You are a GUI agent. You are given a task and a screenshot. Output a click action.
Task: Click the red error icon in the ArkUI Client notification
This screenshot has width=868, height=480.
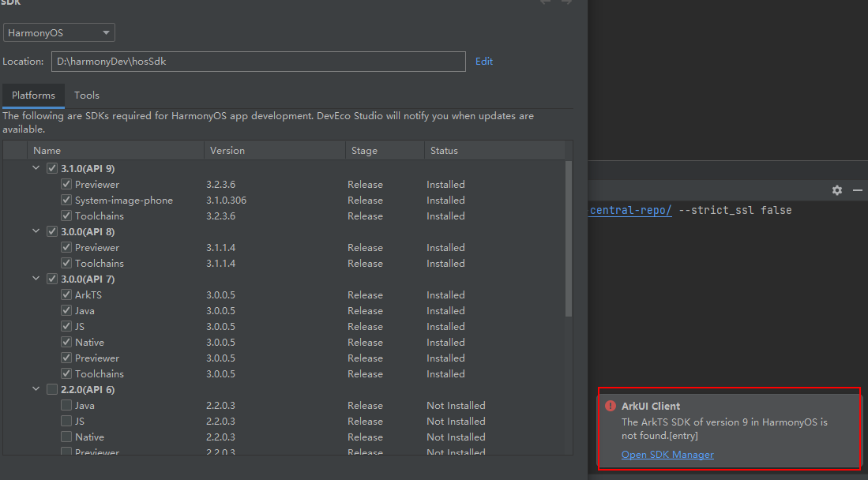pyautogui.click(x=611, y=406)
